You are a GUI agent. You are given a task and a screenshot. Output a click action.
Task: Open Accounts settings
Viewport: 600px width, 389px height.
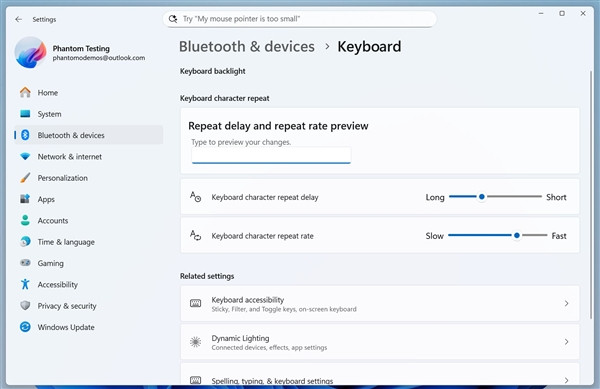tap(89, 220)
